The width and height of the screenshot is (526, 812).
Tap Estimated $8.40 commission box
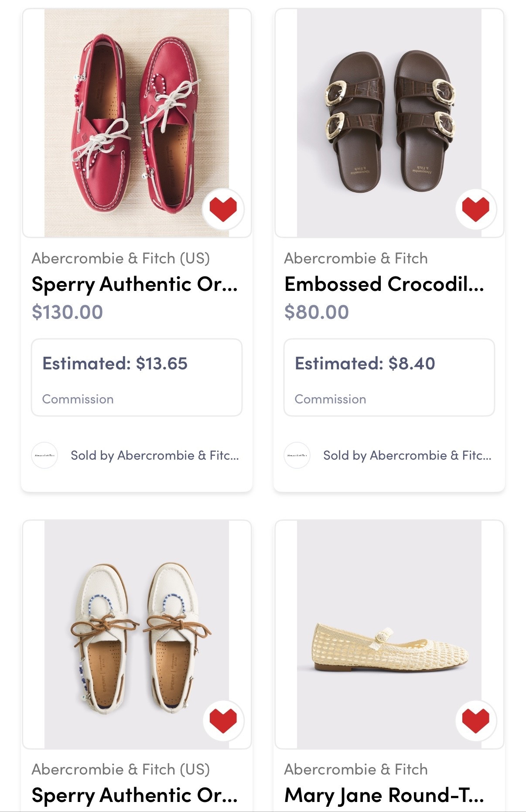(389, 377)
